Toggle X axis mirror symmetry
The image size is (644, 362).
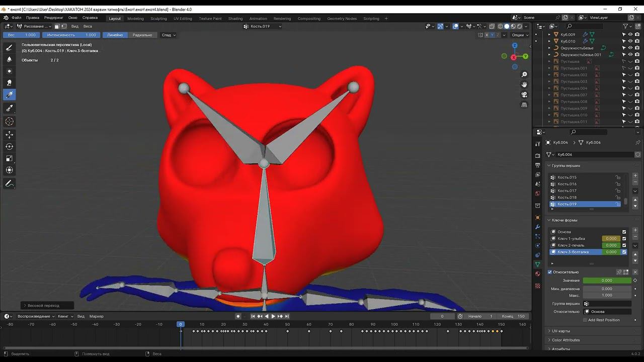click(x=487, y=35)
